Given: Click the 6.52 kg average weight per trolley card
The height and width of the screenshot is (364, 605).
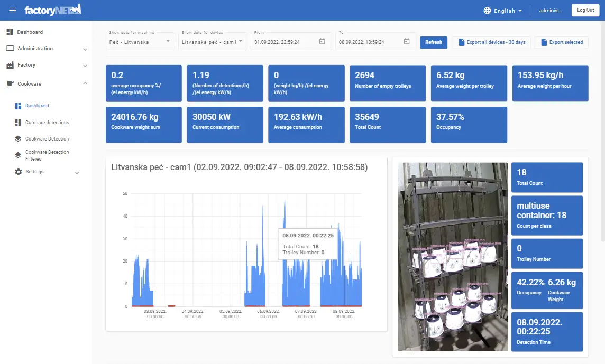Looking at the screenshot, I should (x=469, y=83).
